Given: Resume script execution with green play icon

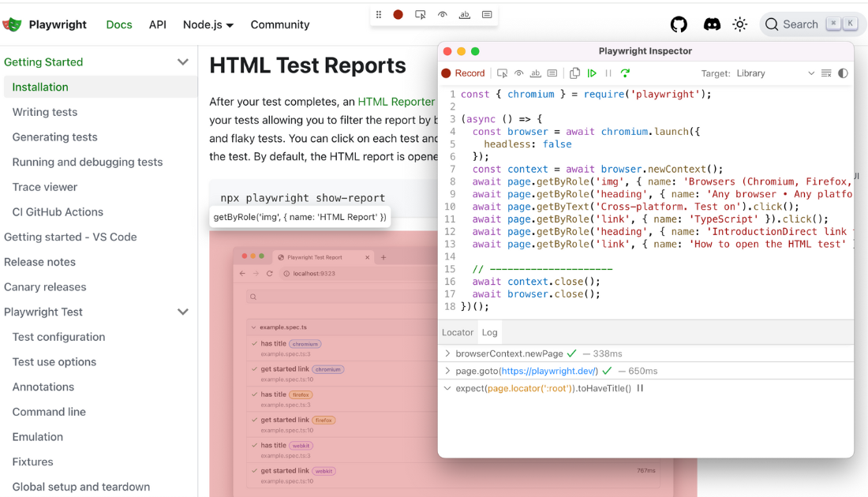Looking at the screenshot, I should [x=592, y=73].
